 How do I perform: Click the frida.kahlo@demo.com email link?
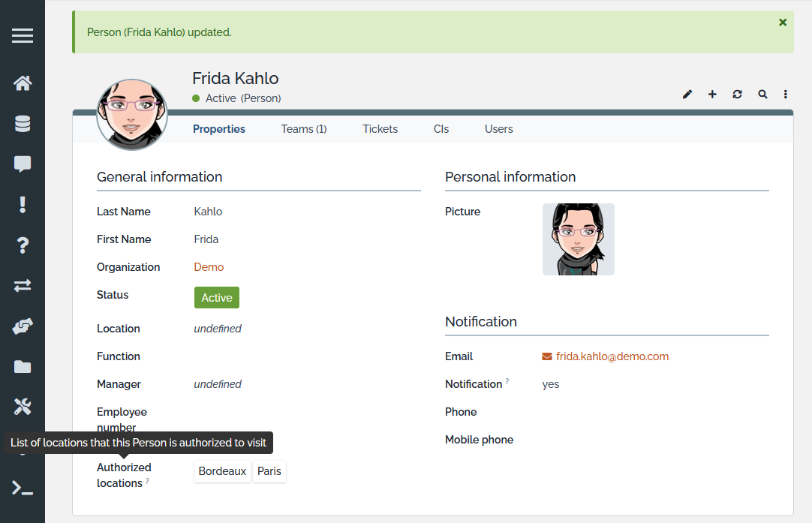pos(612,356)
